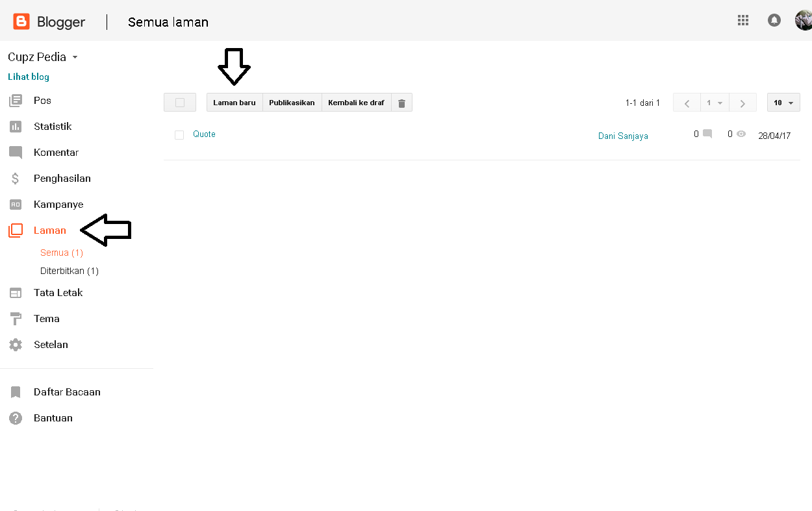Select the checkbox beside Quote
Viewport: 812px width, 511px height.
point(179,135)
